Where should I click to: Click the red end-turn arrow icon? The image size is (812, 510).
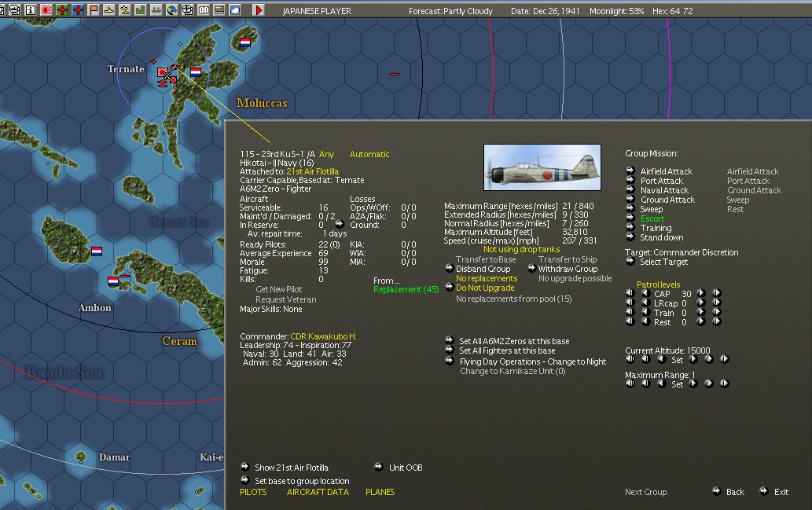click(259, 10)
